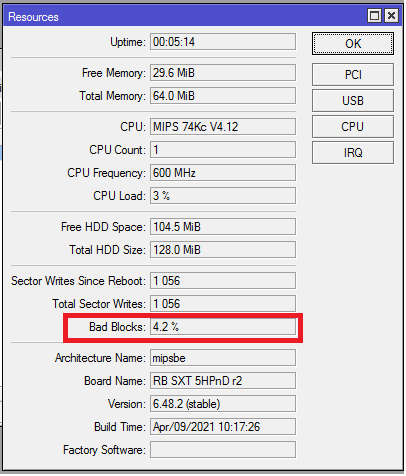Open the USB devices list

click(353, 100)
